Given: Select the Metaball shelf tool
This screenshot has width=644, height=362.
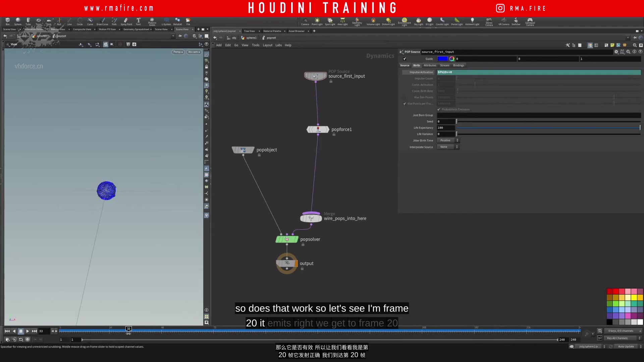Looking at the screenshot, I should [177, 21].
